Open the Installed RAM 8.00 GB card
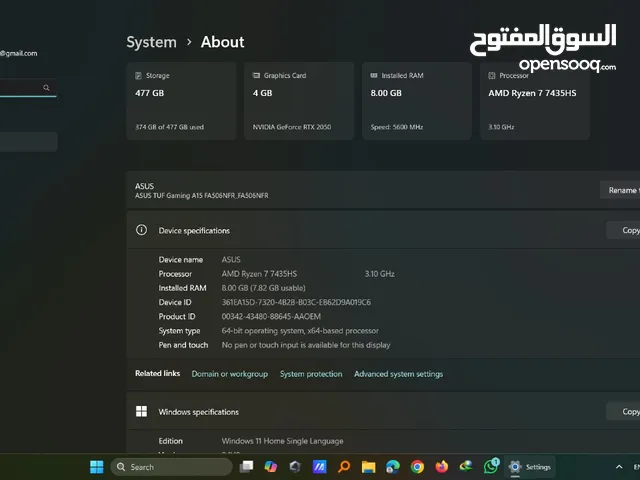 pos(417,101)
